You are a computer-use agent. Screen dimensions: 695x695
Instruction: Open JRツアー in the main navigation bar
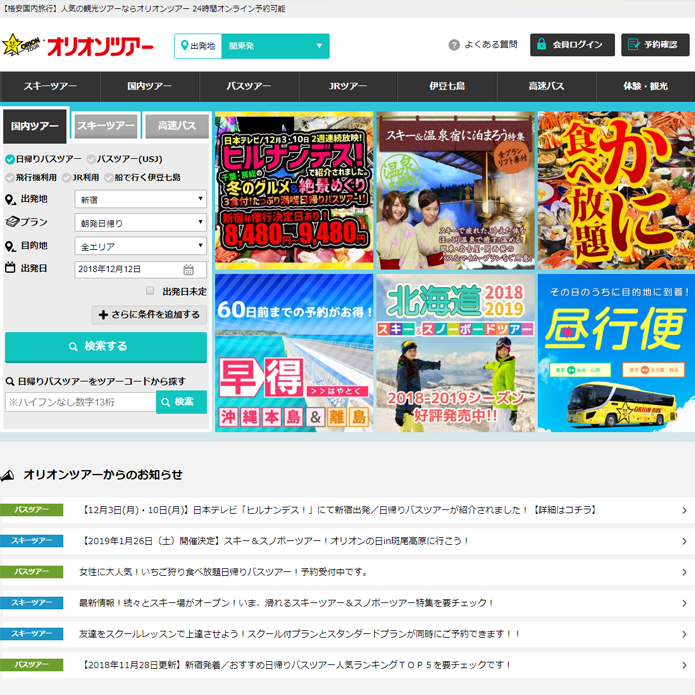(x=348, y=86)
